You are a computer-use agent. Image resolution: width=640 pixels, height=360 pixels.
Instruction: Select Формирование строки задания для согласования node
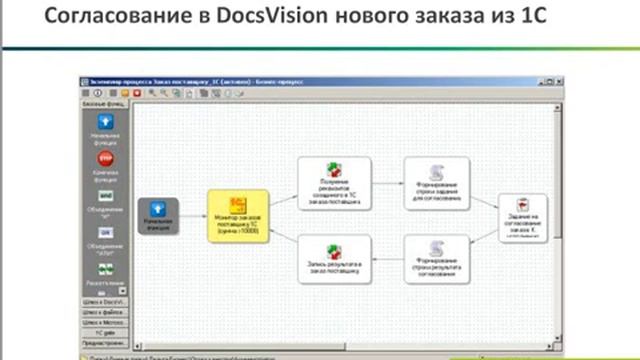pyautogui.click(x=437, y=184)
